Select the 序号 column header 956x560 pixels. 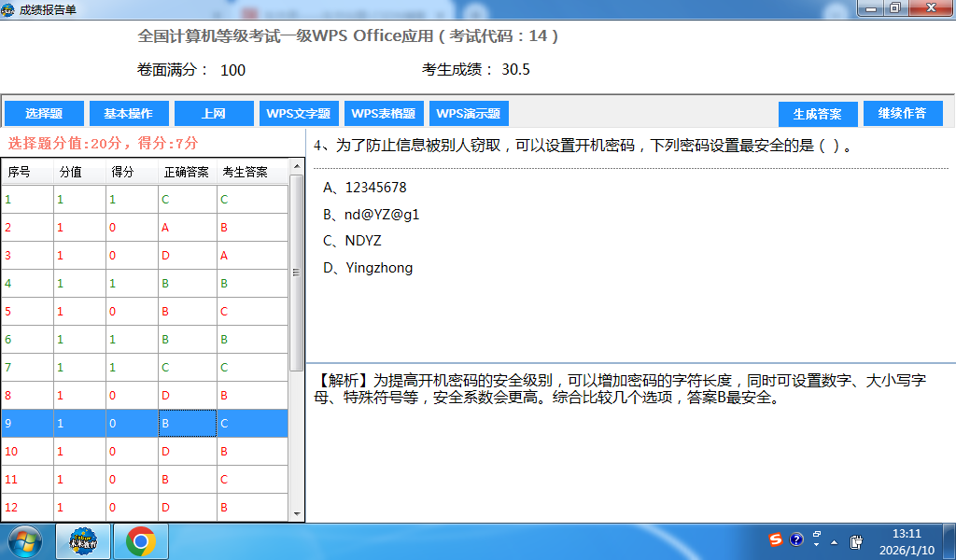[x=27, y=172]
